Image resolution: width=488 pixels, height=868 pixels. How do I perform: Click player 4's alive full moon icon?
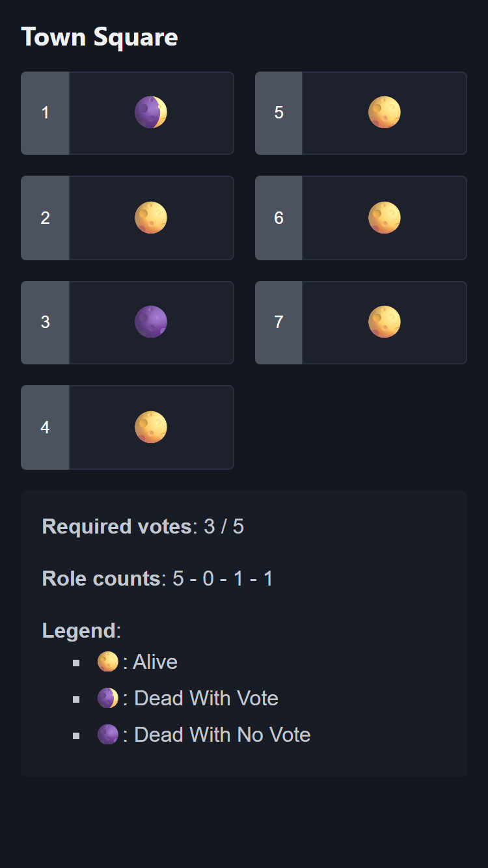(151, 427)
